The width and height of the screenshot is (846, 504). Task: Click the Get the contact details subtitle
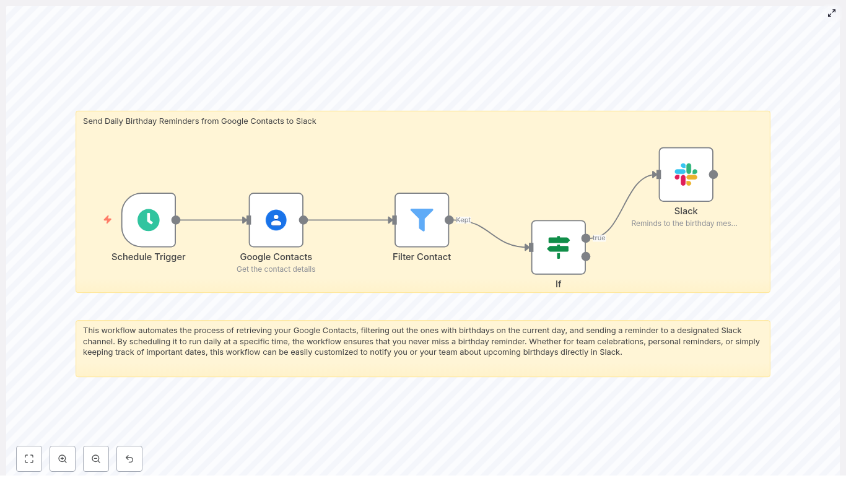[276, 269]
